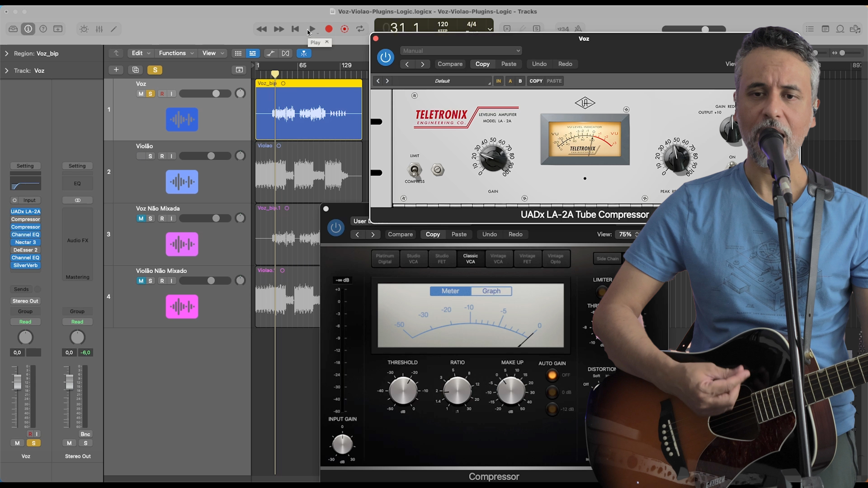This screenshot has height=488, width=868.
Task: Select the Vintage VCA compressor model tab
Action: (498, 258)
